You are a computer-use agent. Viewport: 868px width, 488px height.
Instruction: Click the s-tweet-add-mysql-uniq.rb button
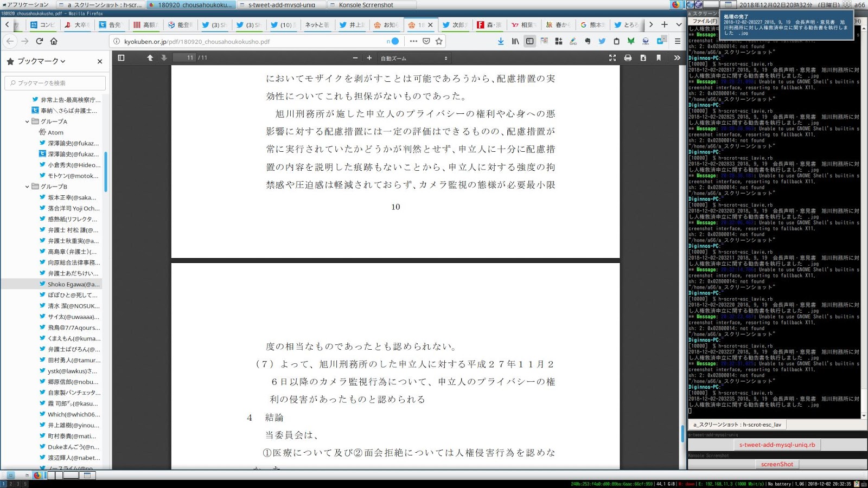point(777,445)
